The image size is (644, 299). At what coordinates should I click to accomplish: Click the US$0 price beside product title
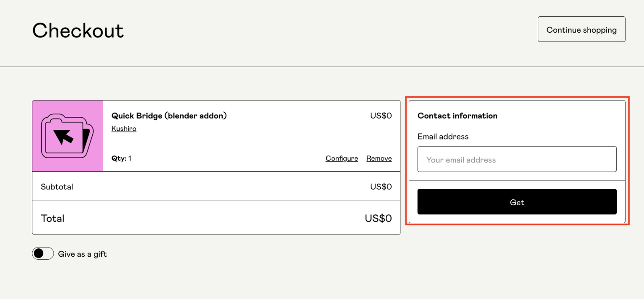tap(380, 116)
